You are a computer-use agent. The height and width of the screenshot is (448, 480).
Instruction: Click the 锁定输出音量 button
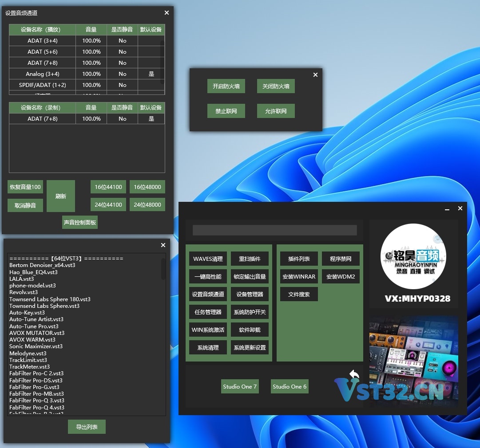pyautogui.click(x=250, y=277)
